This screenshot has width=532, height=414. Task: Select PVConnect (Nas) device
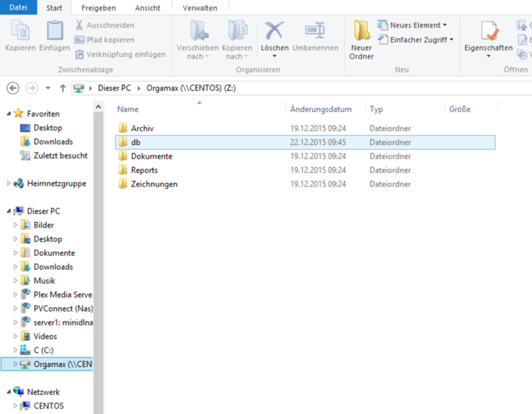57,309
